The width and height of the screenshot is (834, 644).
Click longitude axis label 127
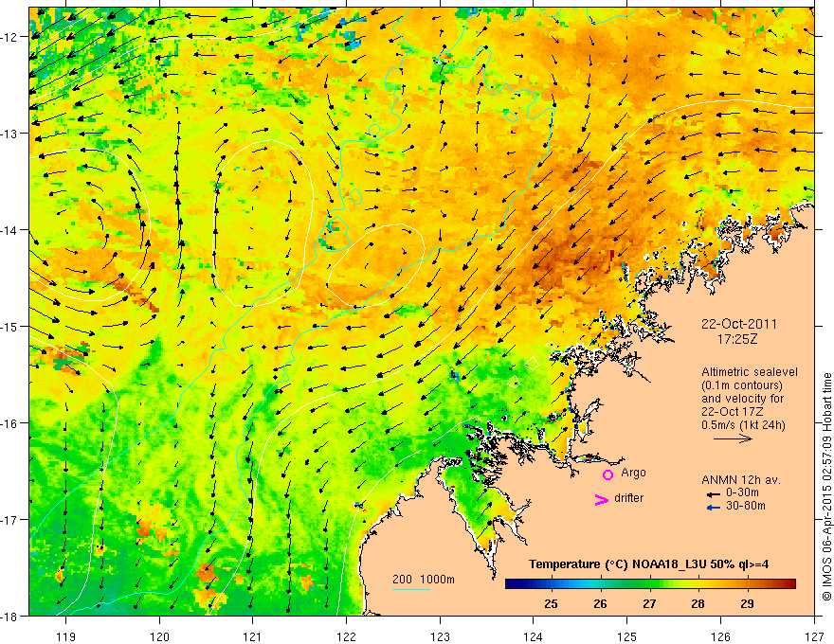(x=814, y=636)
